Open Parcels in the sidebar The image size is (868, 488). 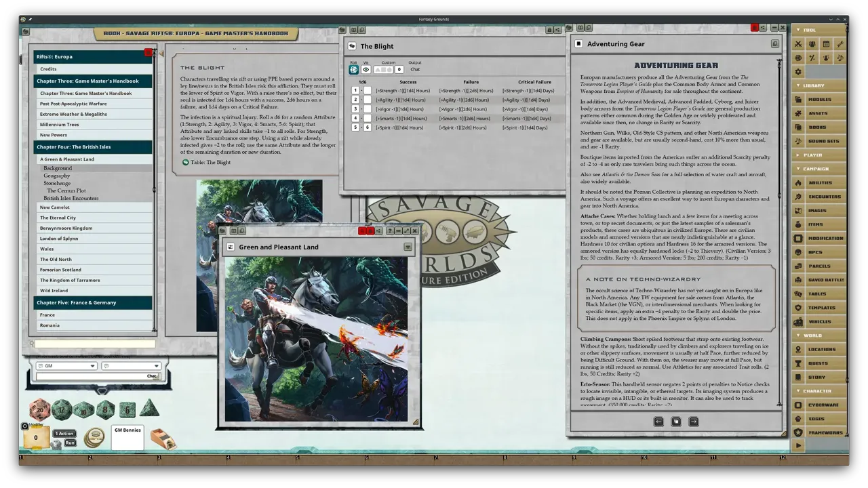coord(818,266)
